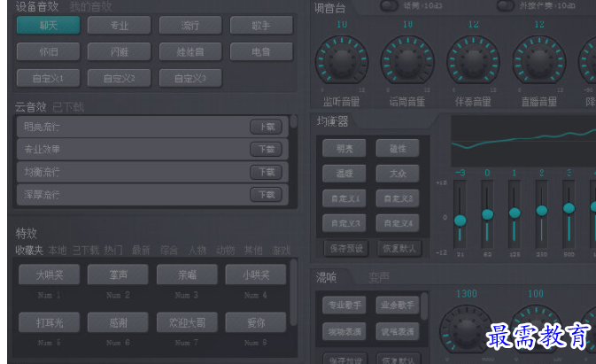Play the 掌声 applause effect
596x364 pixels.
click(x=118, y=275)
